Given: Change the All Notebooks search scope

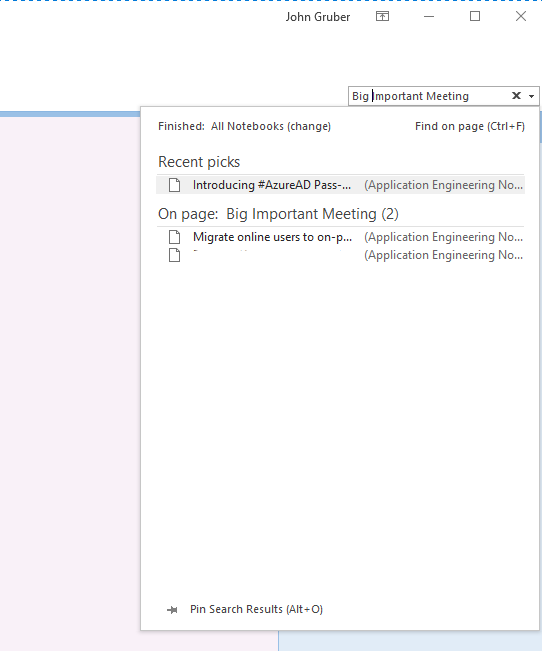Looking at the screenshot, I should 271,126.
